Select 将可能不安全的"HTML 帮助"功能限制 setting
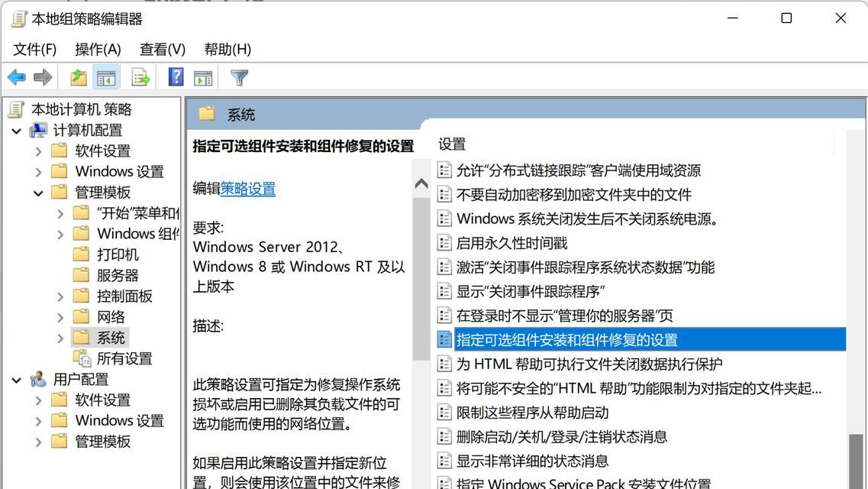 (x=639, y=388)
